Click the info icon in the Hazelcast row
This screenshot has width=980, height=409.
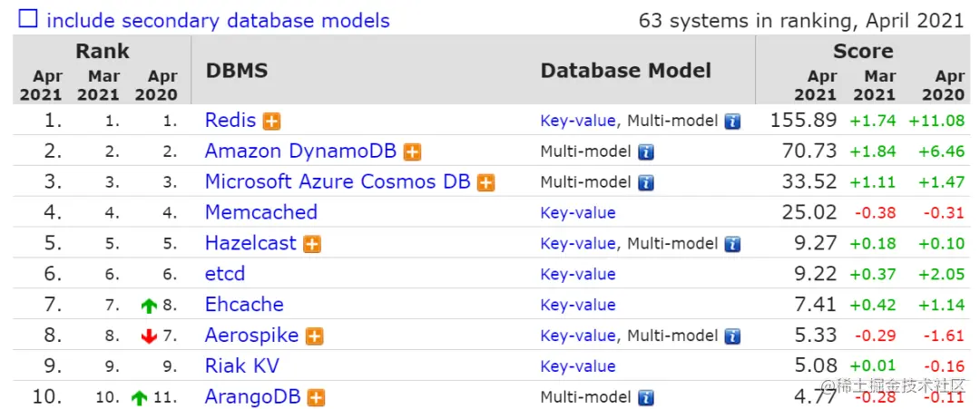732,244
